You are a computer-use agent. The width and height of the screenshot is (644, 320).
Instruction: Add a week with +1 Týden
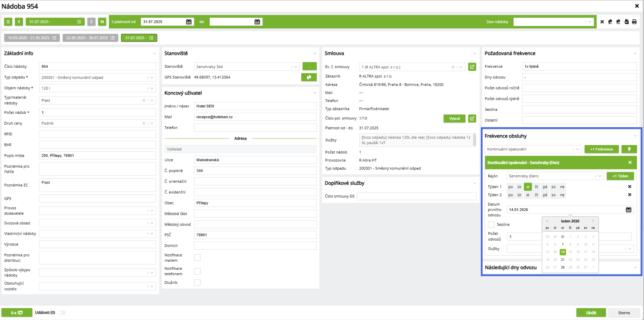point(620,176)
